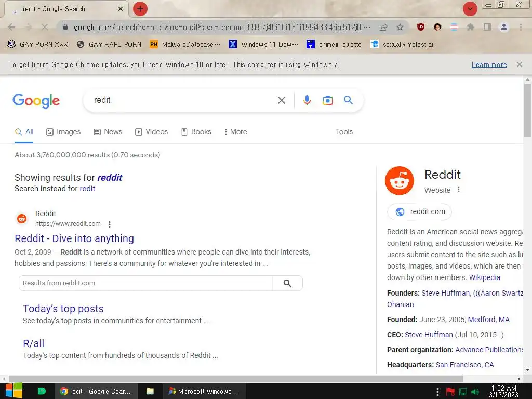The width and height of the screenshot is (532, 399).
Task: Click the large Reddit logo in knowledge panel
Action: coord(400,180)
